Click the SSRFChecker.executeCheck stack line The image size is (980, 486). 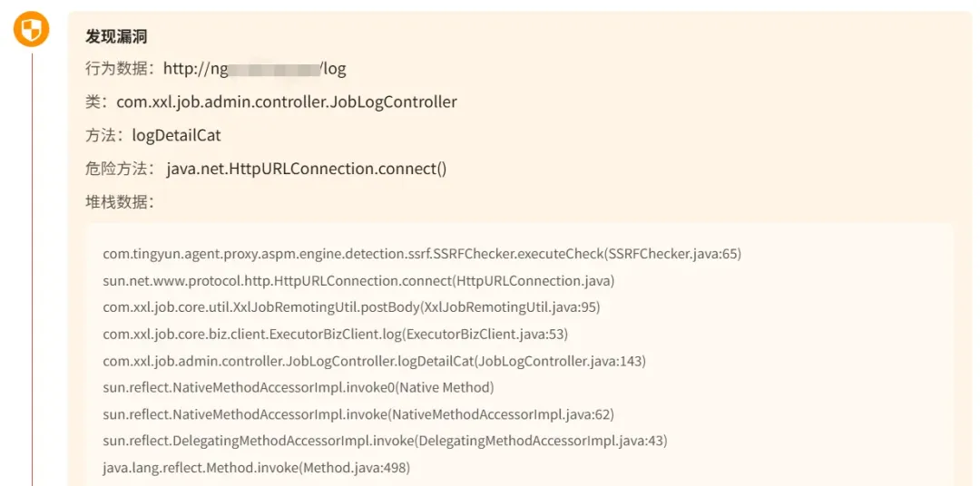click(422, 254)
